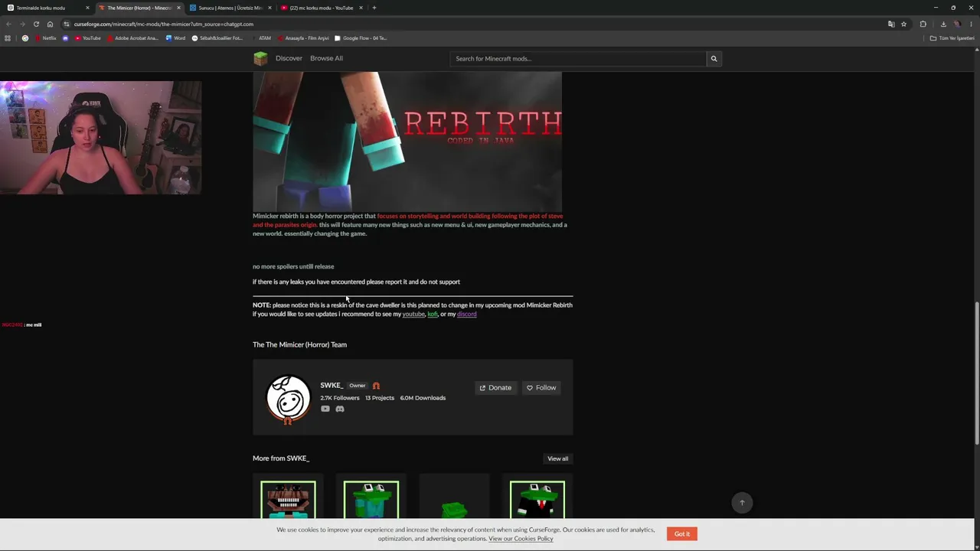This screenshot has height=551, width=980.
Task: Click the scroll-to-top arrow button
Action: tap(742, 503)
